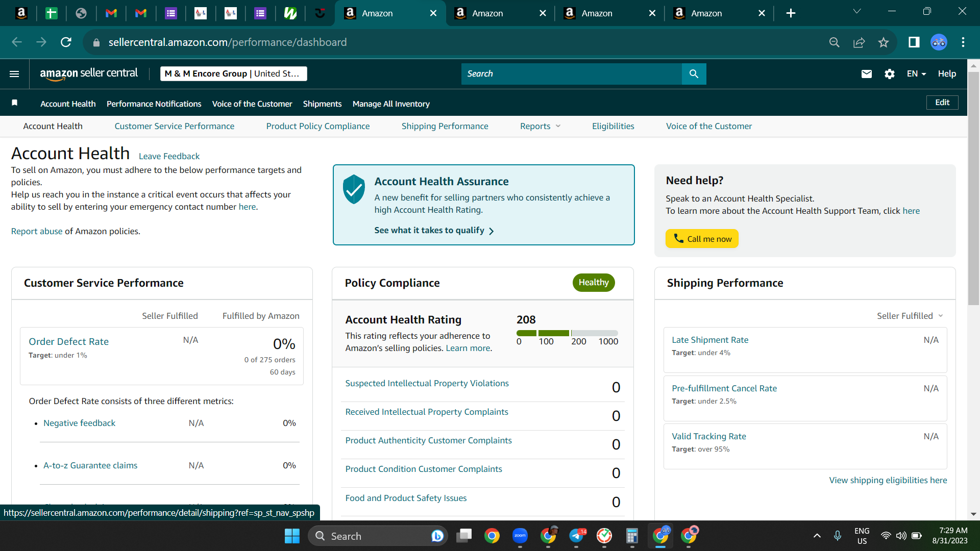Open Calculator from the taskbar
Screen dimensions: 980x551
(632, 536)
